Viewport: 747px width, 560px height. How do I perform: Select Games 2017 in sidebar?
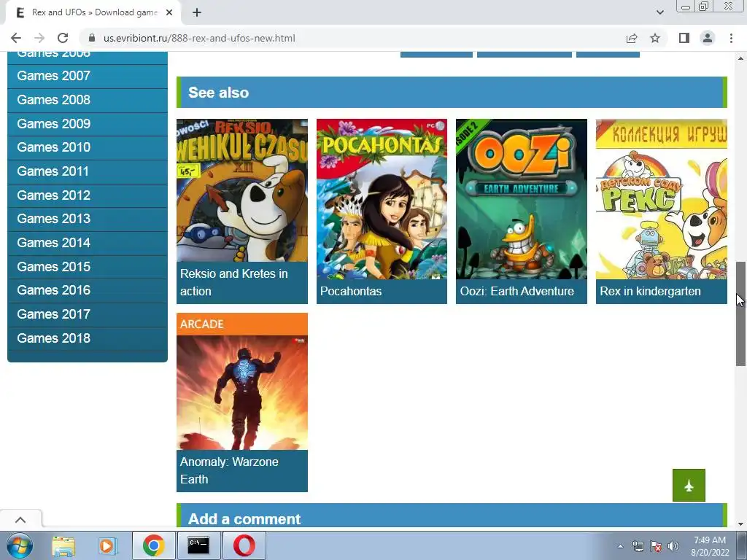[x=88, y=314]
